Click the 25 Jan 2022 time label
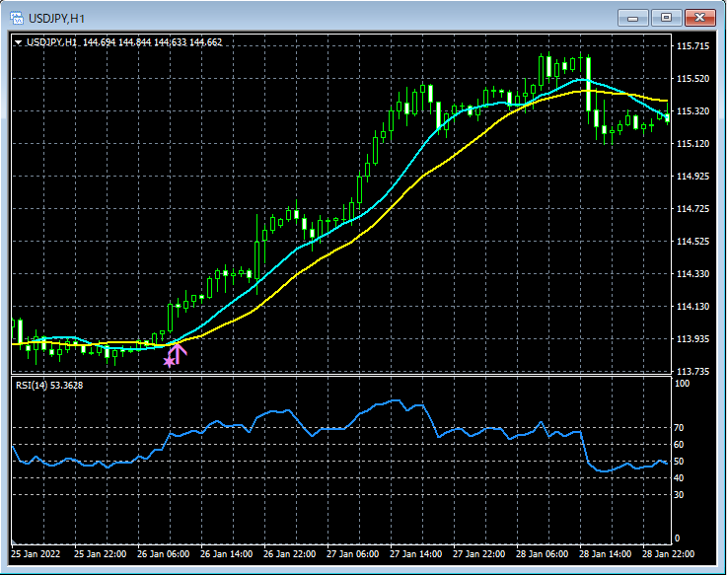This screenshot has width=728, height=575. click(x=36, y=553)
